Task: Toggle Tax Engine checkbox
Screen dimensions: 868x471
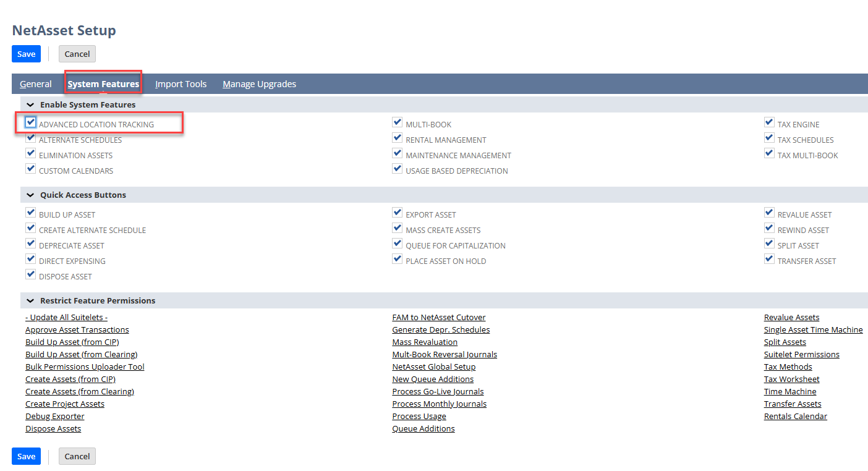Action: [769, 122]
